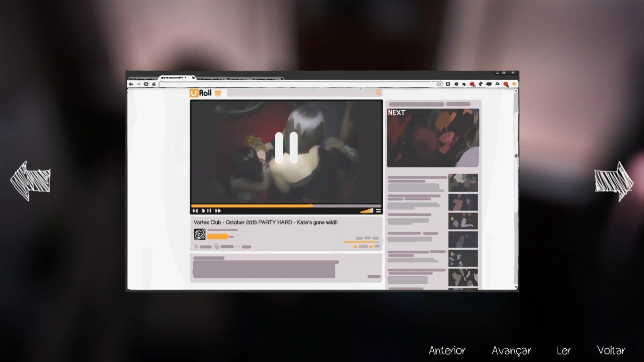Open the fourth small related video thumbnail

pyautogui.click(x=463, y=239)
